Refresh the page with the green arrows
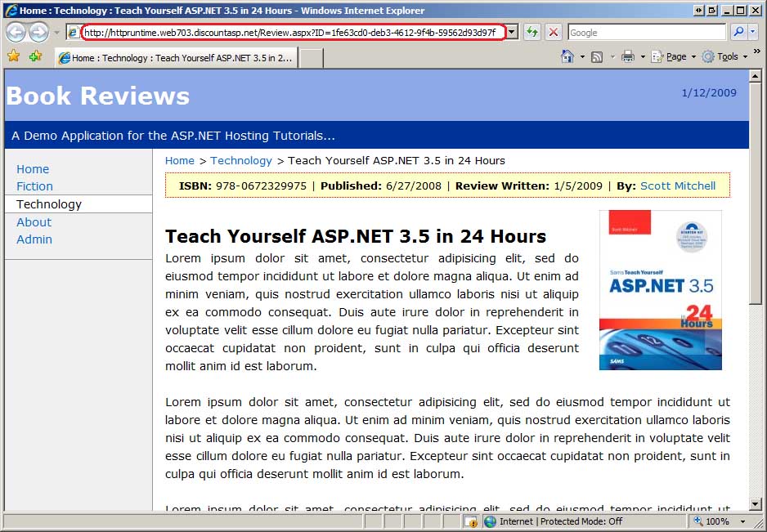Screen dimensions: 767x532 click(x=532, y=33)
